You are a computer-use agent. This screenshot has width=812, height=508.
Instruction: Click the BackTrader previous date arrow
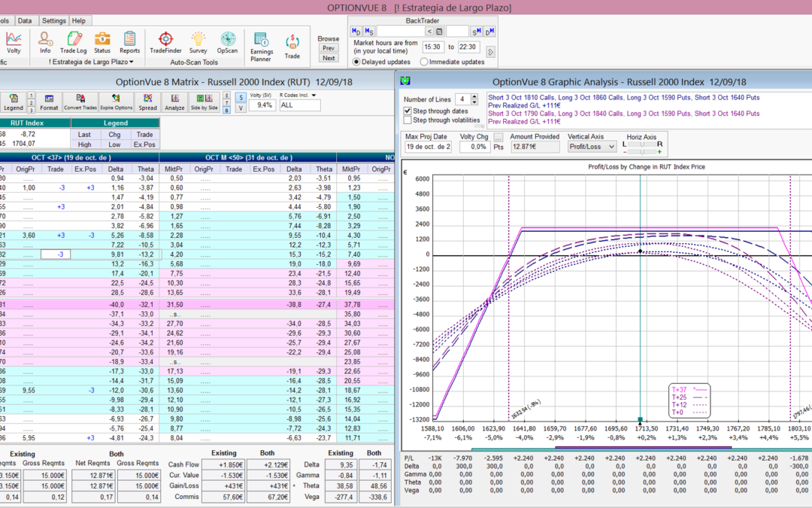click(x=429, y=32)
